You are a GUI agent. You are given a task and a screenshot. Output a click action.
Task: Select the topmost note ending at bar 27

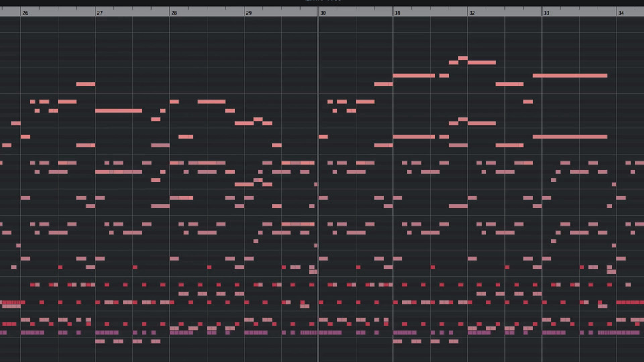point(86,84)
